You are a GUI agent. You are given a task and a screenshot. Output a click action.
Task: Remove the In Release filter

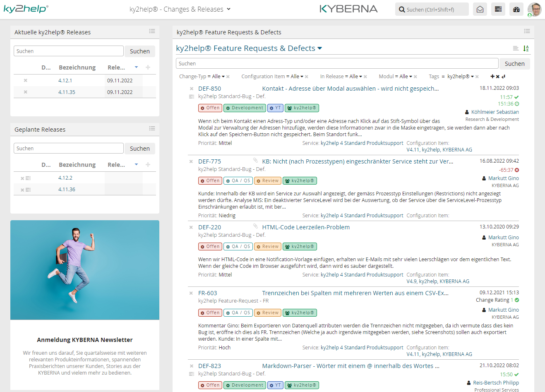click(x=365, y=77)
